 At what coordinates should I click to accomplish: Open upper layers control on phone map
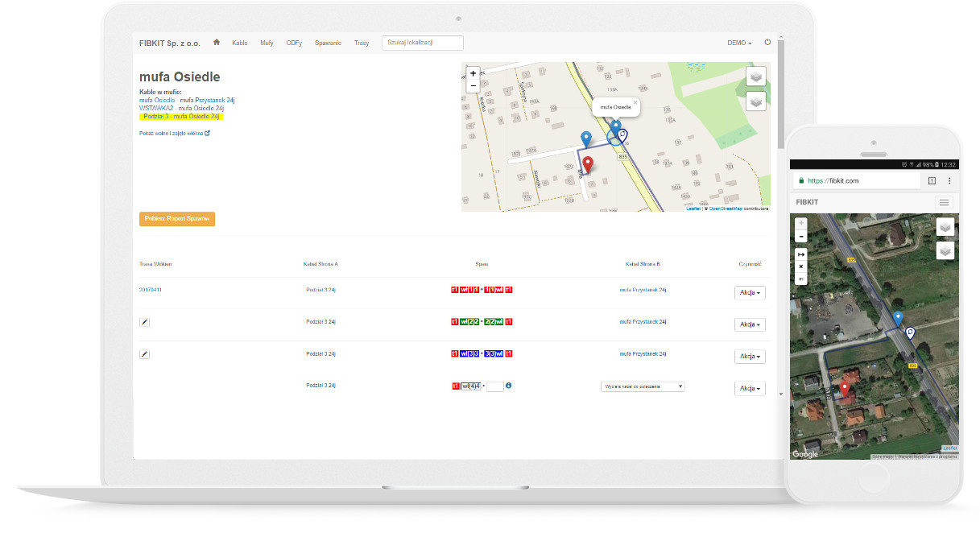pos(945,227)
